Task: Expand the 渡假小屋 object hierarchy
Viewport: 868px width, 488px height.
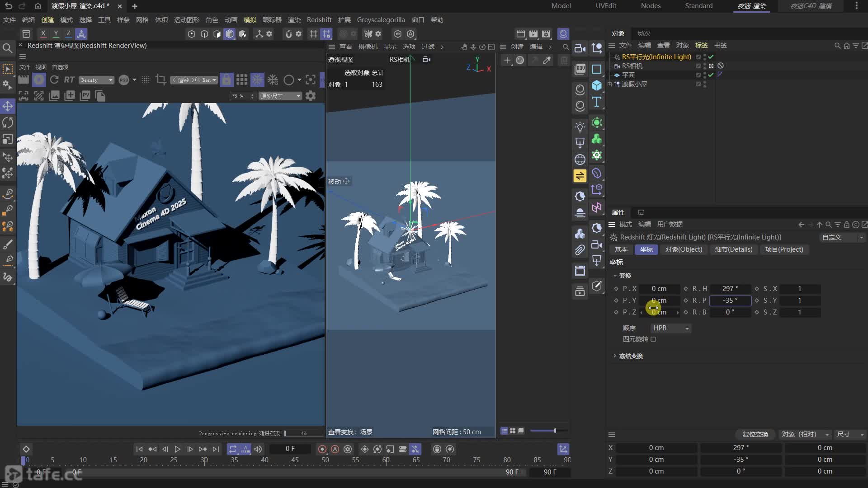Action: [x=610, y=84]
